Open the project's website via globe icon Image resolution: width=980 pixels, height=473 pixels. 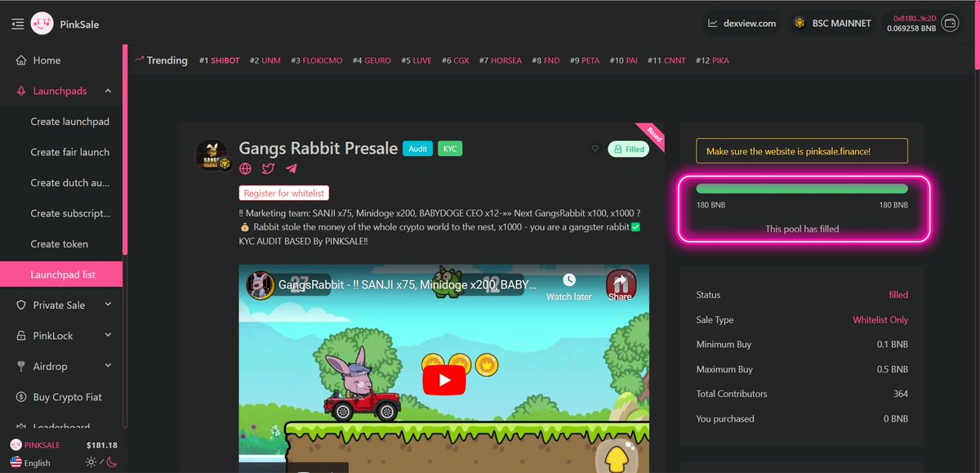coord(244,168)
